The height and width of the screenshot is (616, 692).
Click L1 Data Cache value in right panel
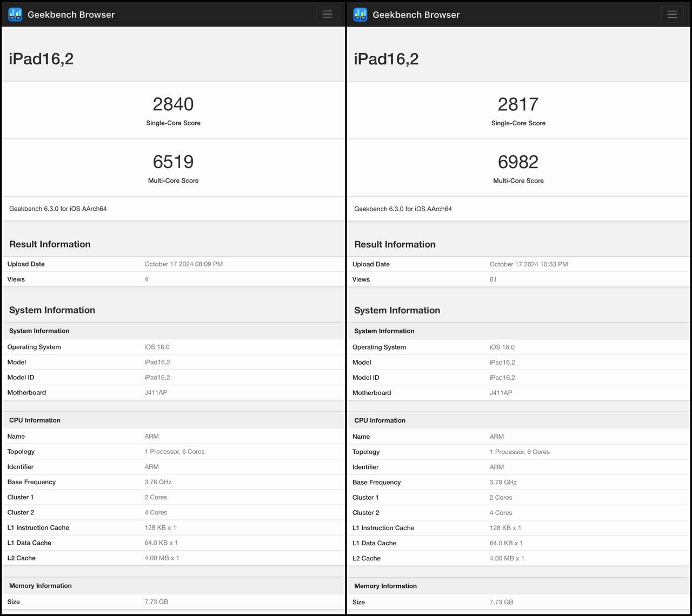(x=506, y=543)
